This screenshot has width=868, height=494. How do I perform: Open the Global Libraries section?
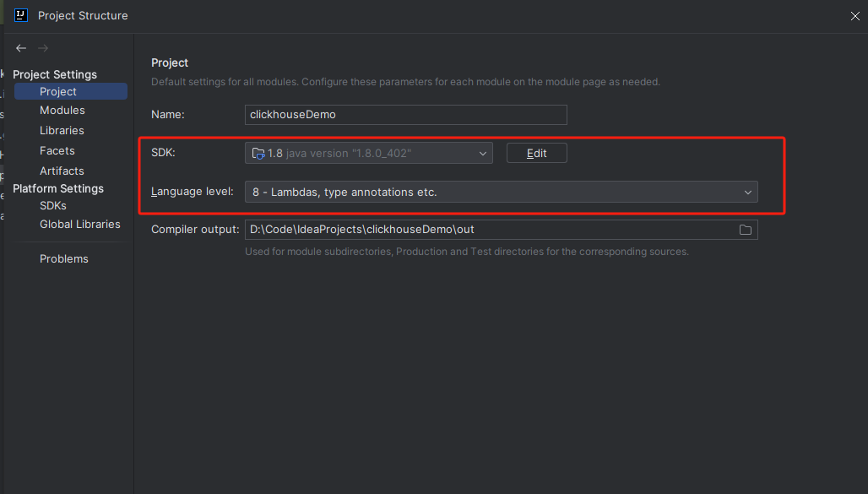(79, 225)
